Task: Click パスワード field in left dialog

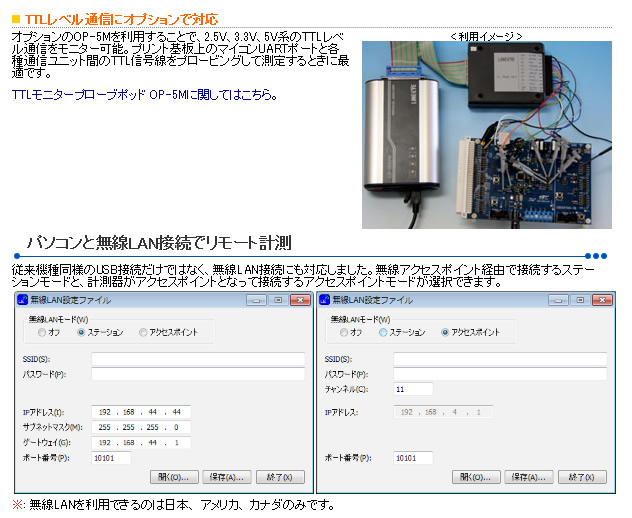Action: [198, 374]
